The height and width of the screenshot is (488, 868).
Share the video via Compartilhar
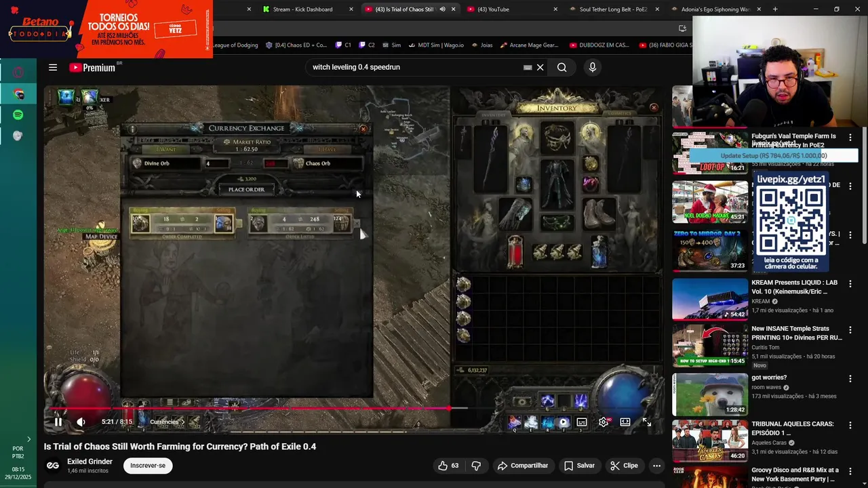tap(522, 466)
